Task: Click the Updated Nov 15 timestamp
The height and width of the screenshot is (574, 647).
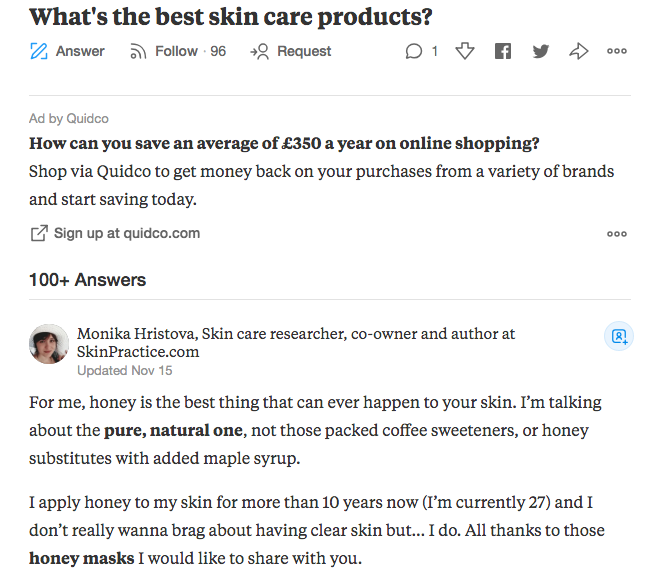Action: click(125, 371)
